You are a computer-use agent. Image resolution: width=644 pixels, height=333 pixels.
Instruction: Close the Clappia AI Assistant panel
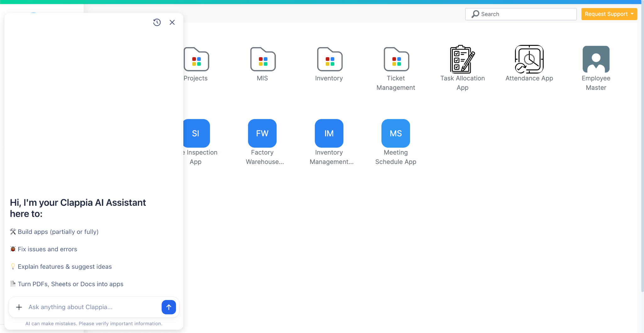(172, 22)
